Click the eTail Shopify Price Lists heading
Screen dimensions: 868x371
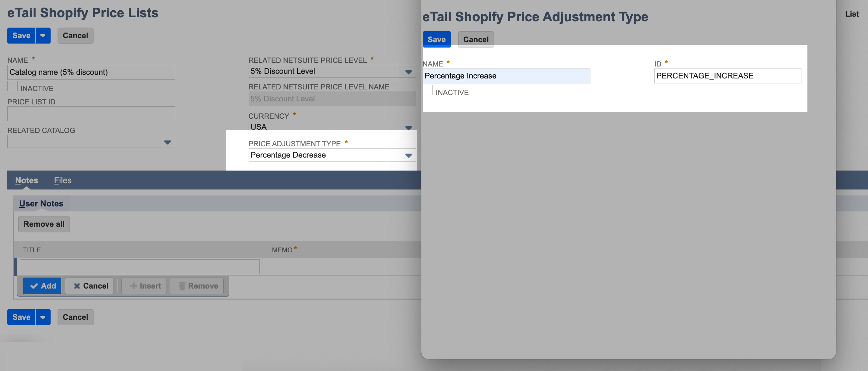(x=83, y=13)
